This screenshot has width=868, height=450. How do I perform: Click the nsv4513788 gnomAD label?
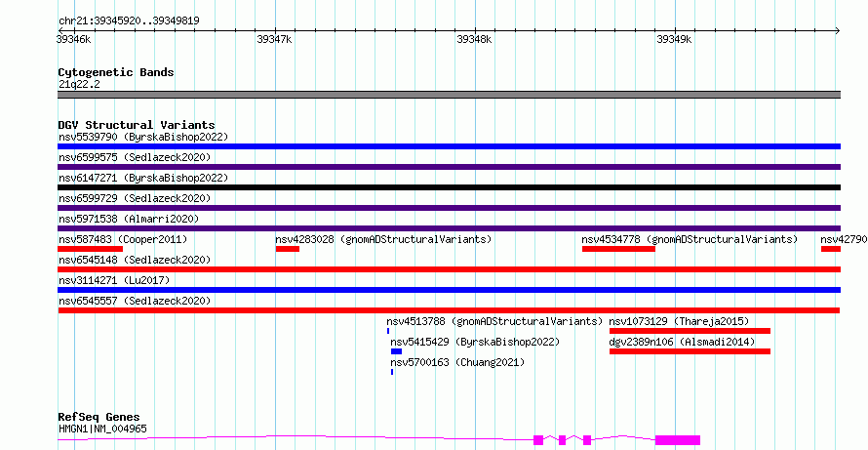tap(494, 321)
